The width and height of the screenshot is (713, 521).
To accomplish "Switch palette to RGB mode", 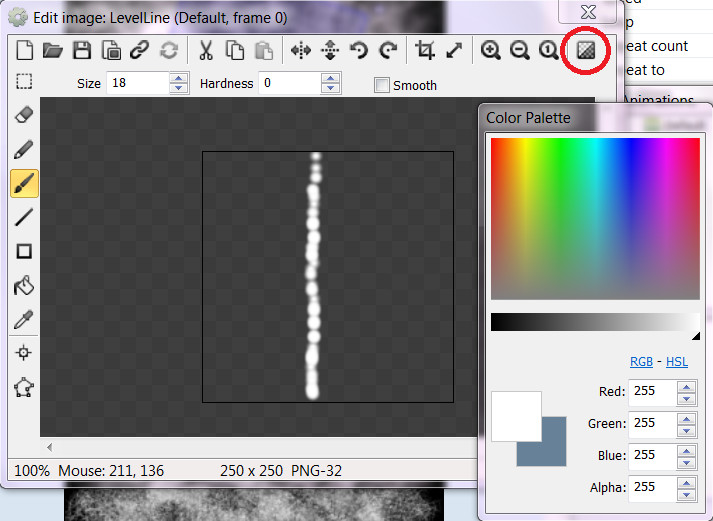I will tap(640, 362).
